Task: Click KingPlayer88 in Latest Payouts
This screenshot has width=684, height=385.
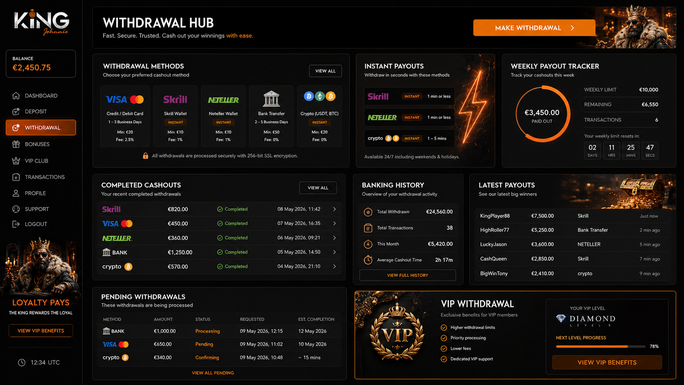Action: (495, 216)
